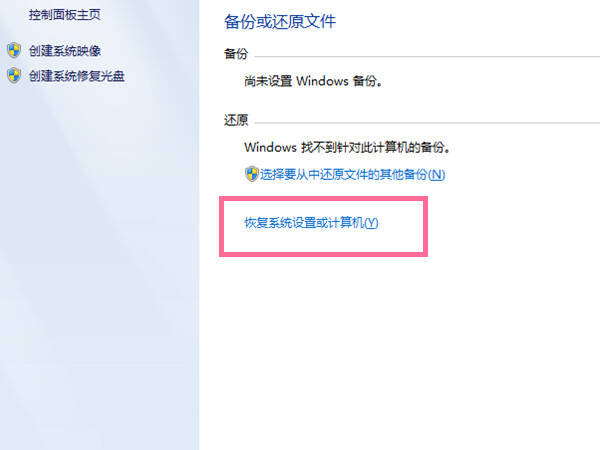The height and width of the screenshot is (450, 600).
Task: Click the divider line after 备份 label
Action: [427, 57]
